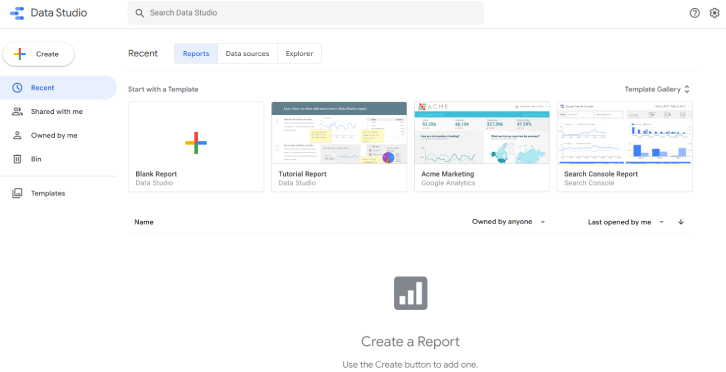
Task: Select Recent in the sidebar
Action: 58,88
